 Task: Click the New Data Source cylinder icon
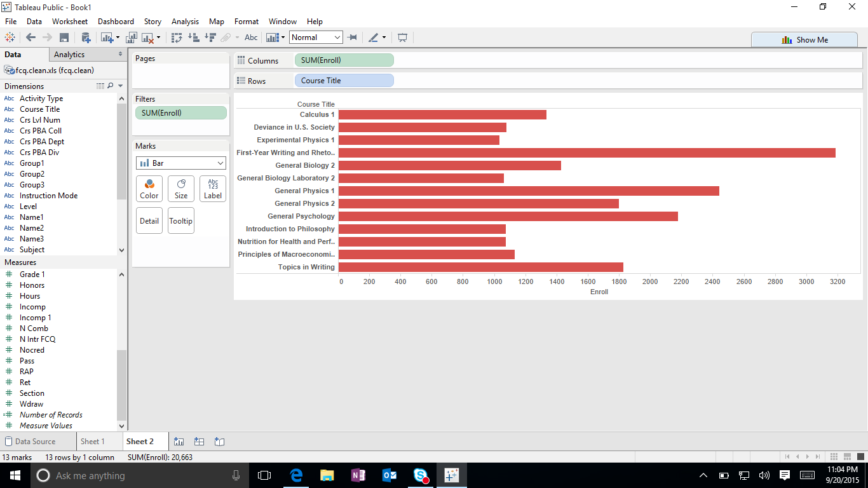[86, 37]
